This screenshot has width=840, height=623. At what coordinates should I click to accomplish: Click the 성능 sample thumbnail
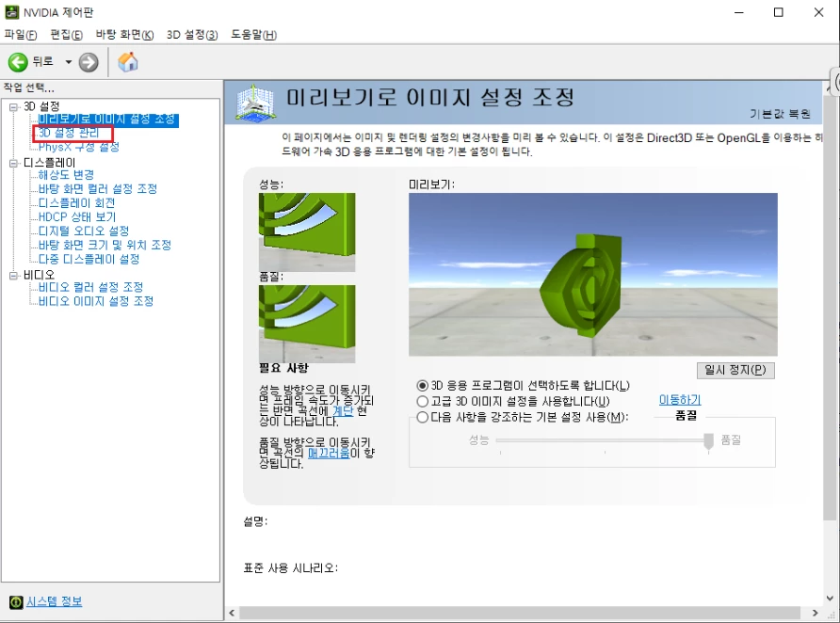307,232
